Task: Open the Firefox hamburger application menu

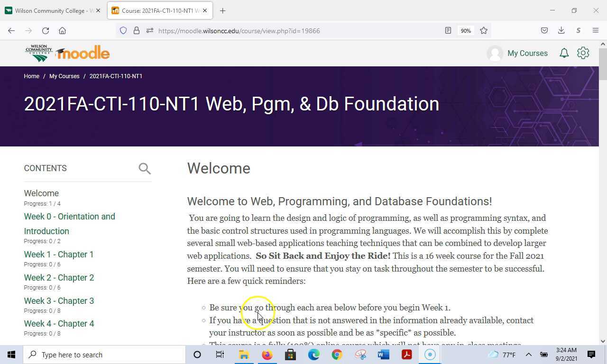Action: (596, 30)
